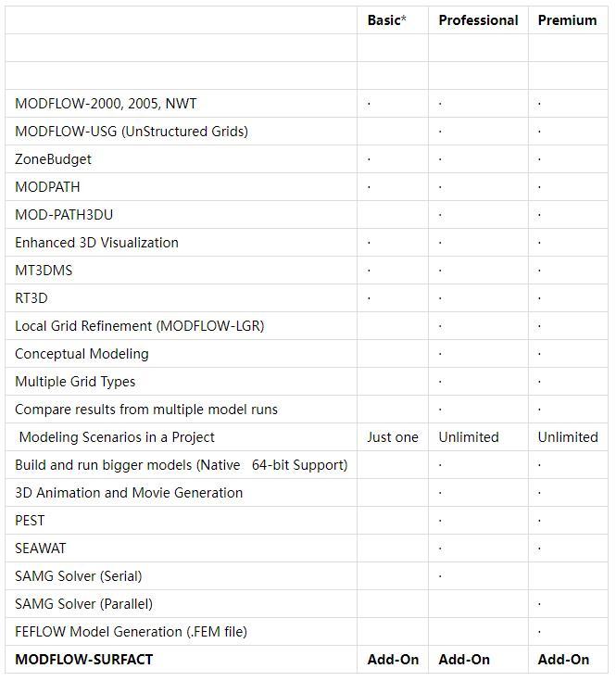
Task: Click Unlimited in the Professional column
Action: coord(469,437)
